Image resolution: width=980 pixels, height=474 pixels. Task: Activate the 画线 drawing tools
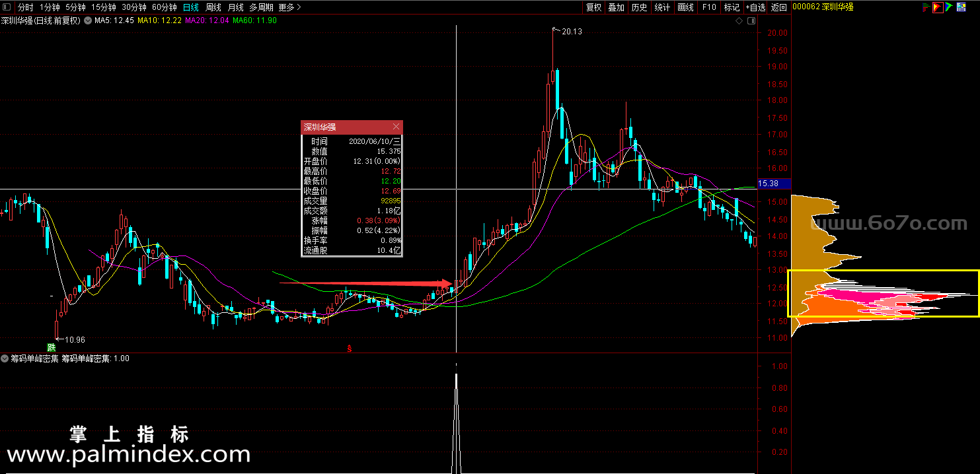[x=685, y=7]
